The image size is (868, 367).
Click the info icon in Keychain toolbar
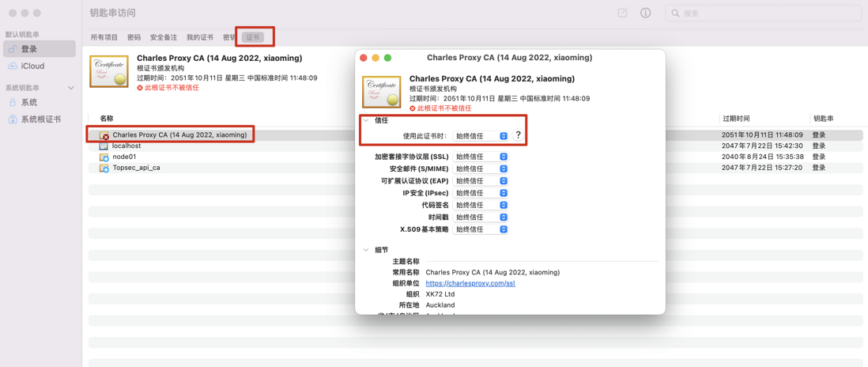tap(645, 13)
